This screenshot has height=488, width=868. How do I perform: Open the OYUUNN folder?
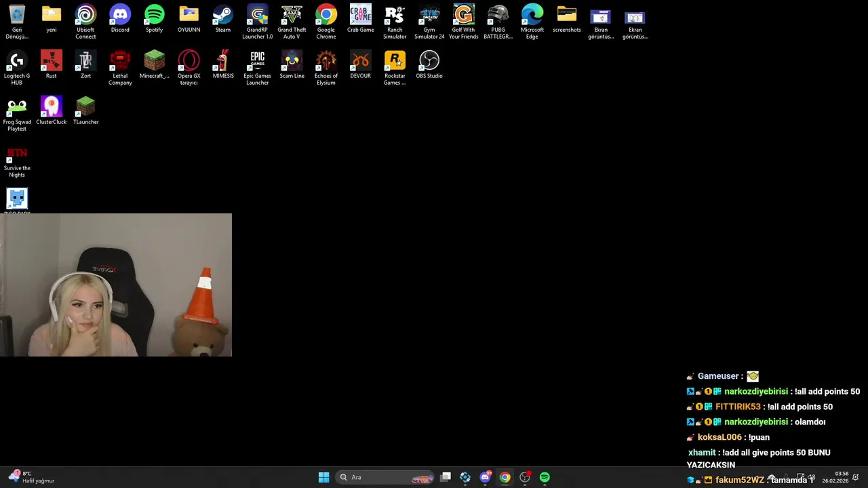click(189, 19)
